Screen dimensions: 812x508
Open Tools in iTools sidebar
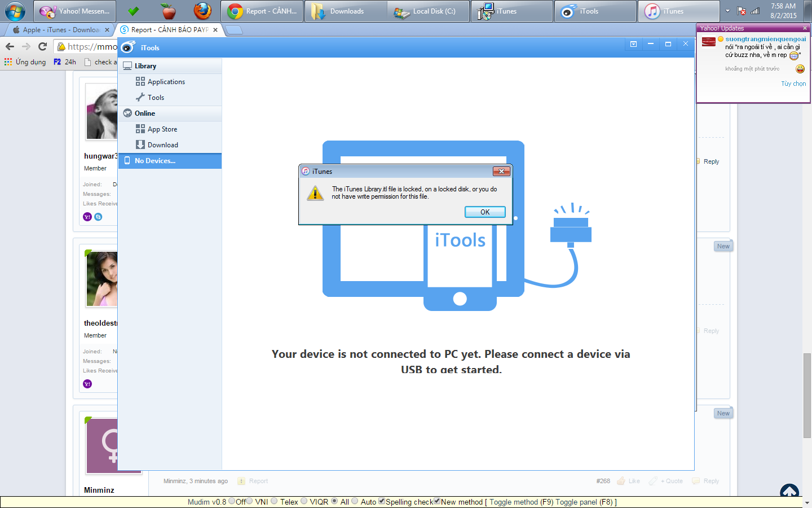coord(170,98)
